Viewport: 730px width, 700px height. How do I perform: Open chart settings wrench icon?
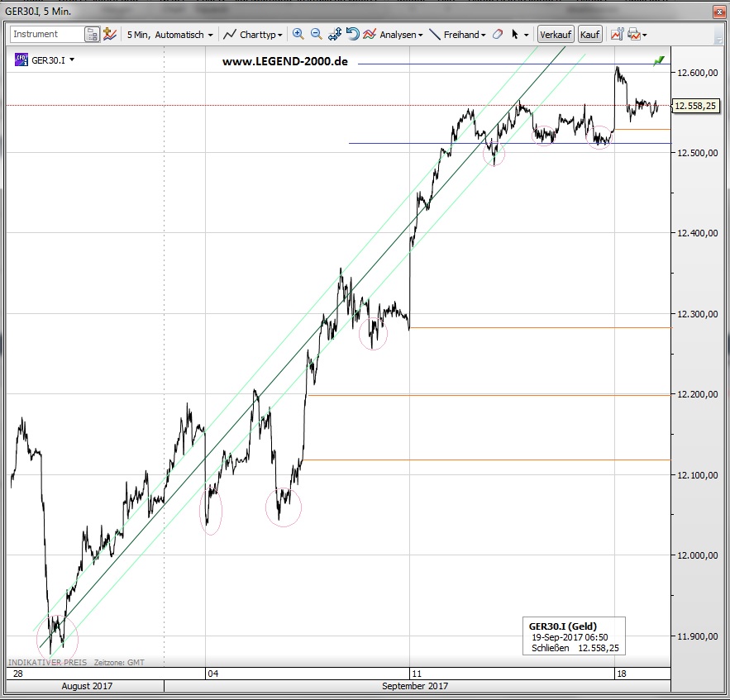(x=617, y=34)
